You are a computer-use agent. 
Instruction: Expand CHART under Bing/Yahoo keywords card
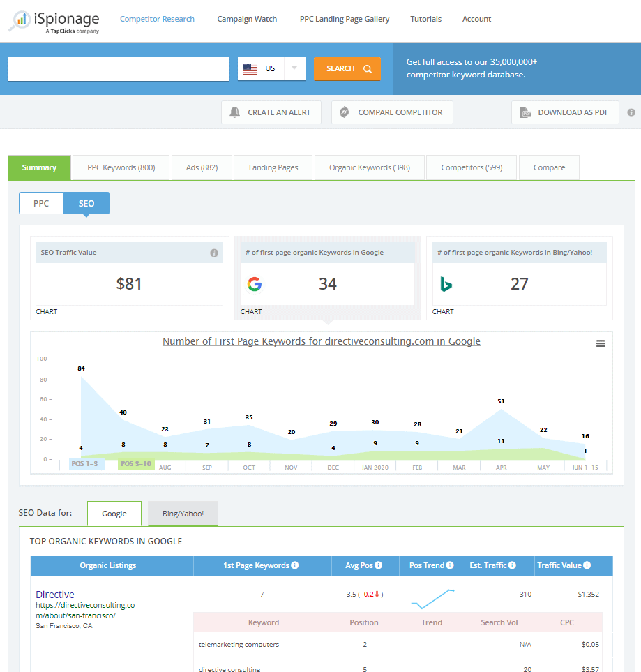443,312
